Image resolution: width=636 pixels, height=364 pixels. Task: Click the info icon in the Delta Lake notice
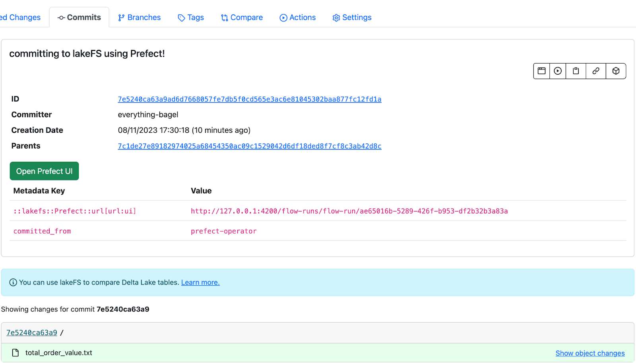(13, 283)
